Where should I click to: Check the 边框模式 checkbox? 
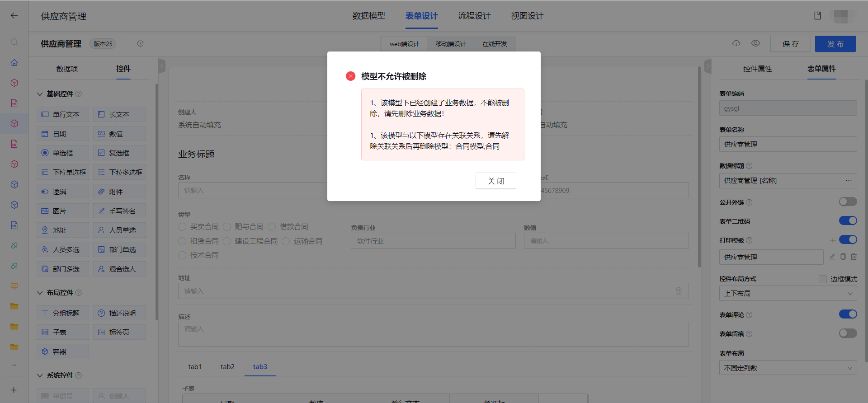point(823,279)
